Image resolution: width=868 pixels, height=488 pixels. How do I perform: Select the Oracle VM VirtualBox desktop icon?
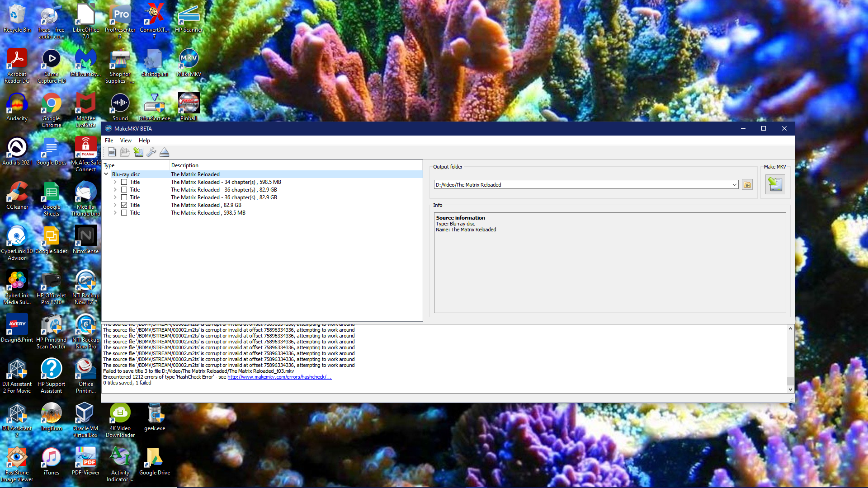pos(86,420)
